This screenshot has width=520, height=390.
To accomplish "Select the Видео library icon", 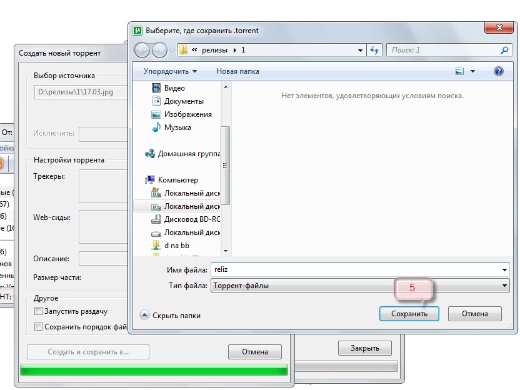I will (x=156, y=88).
